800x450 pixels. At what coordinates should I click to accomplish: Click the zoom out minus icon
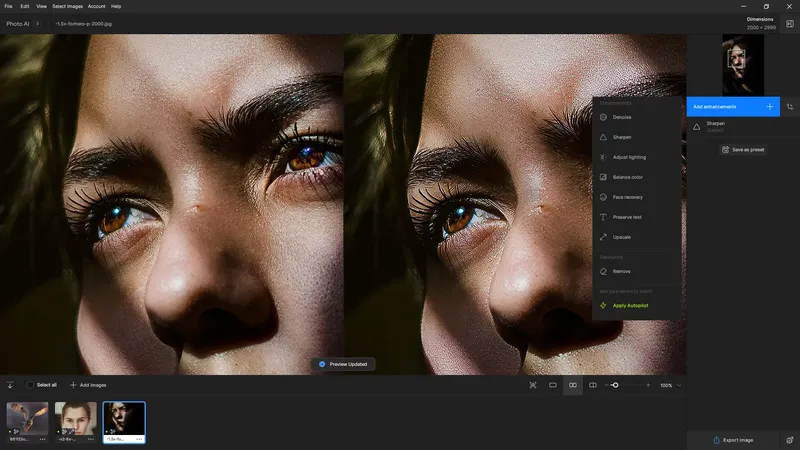click(606, 385)
